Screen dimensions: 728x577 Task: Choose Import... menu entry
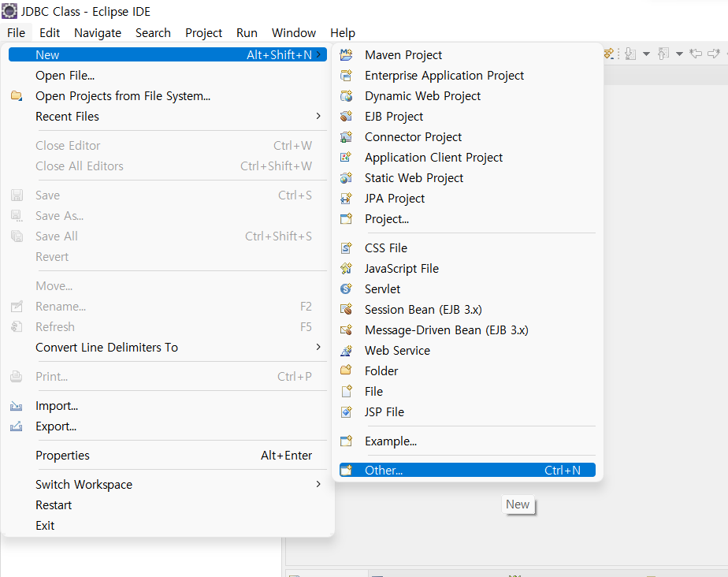(168, 406)
